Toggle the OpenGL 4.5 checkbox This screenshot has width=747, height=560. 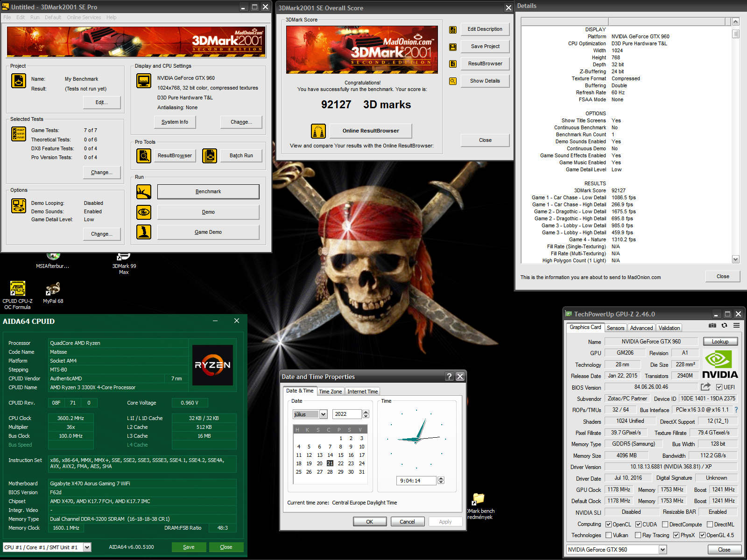(702, 535)
